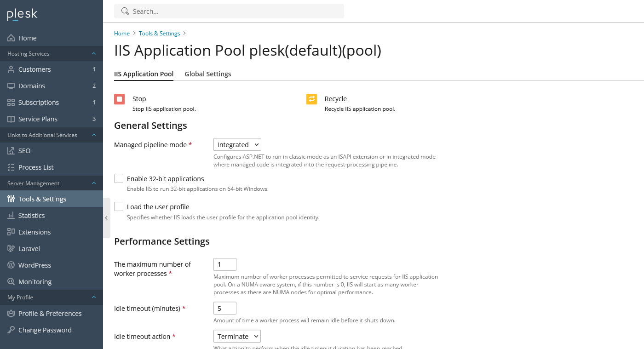The height and width of the screenshot is (349, 644).
Task: Select the IIS Application Pool tab
Action: point(144,74)
